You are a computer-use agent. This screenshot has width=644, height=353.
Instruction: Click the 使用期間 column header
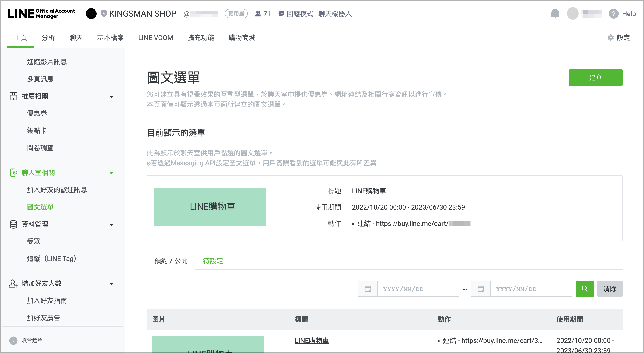point(570,319)
